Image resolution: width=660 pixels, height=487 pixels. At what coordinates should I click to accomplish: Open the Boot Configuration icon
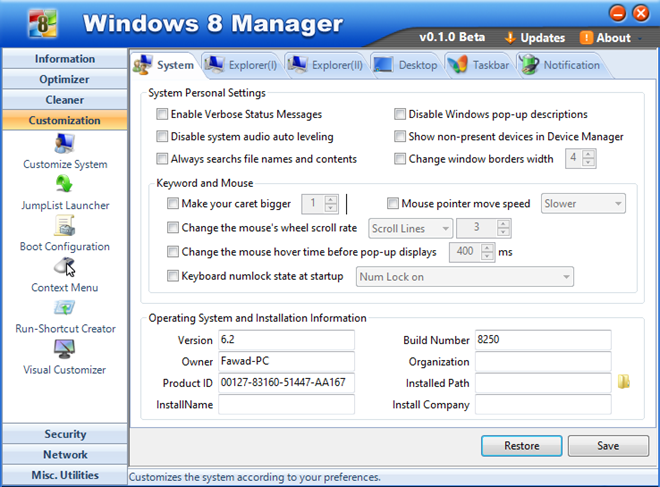pos(64,225)
